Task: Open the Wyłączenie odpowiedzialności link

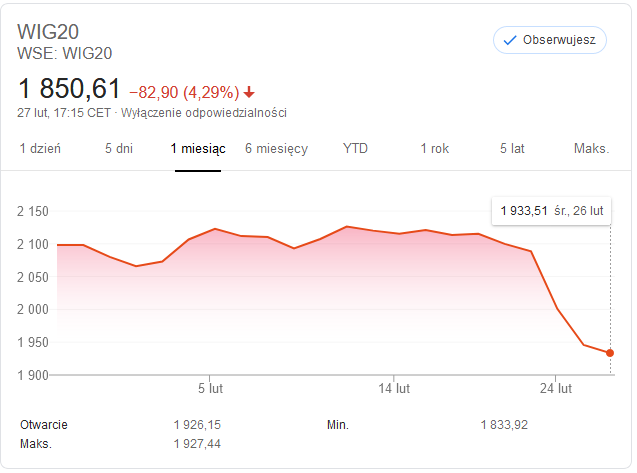Action: pos(205,112)
